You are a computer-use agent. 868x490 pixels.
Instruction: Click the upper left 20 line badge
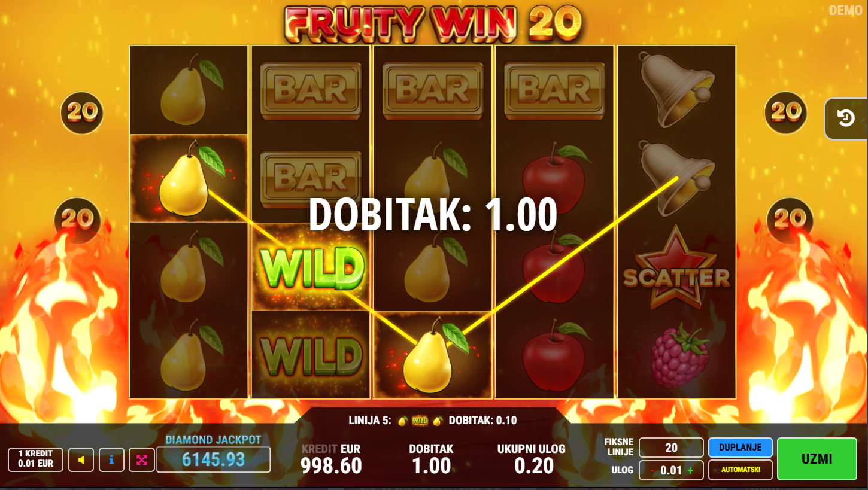pyautogui.click(x=82, y=112)
